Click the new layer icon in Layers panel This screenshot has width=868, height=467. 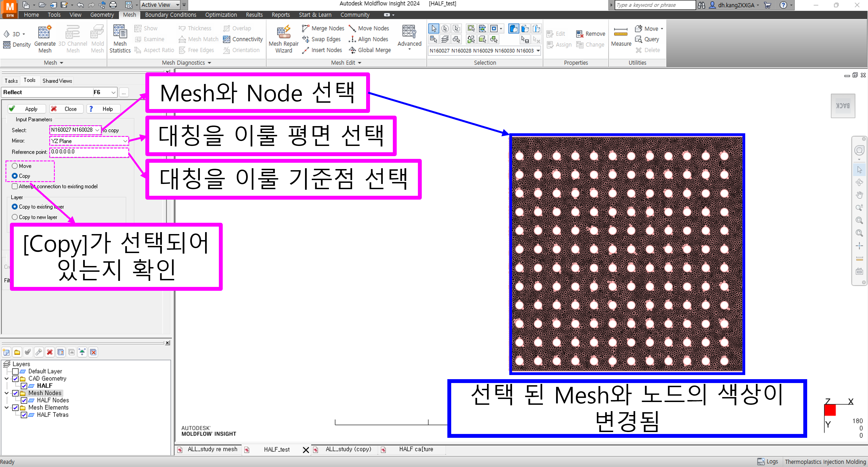(x=6, y=352)
